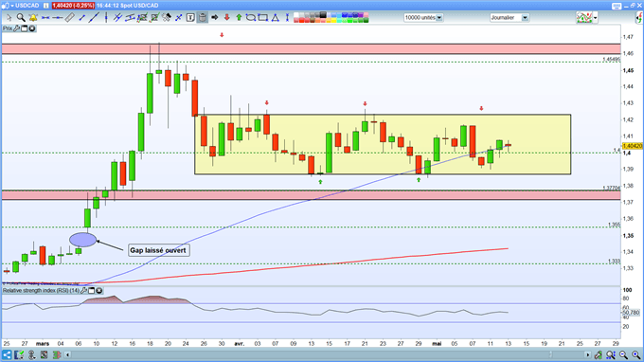The width and height of the screenshot is (644, 362).
Task: Select the rectangle drawing tool
Action: [x=263, y=18]
